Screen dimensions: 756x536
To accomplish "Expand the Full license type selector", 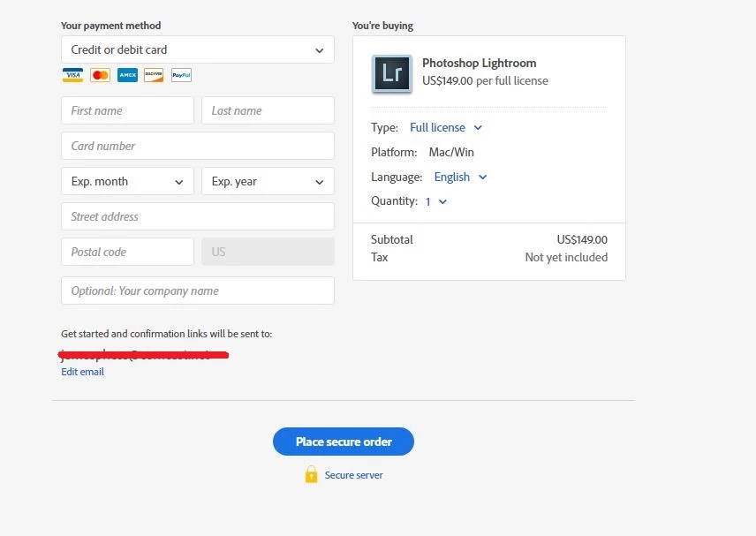I will (x=445, y=128).
